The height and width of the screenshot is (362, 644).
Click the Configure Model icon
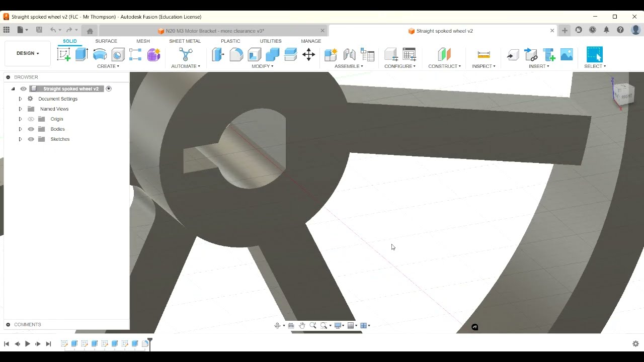(x=391, y=54)
